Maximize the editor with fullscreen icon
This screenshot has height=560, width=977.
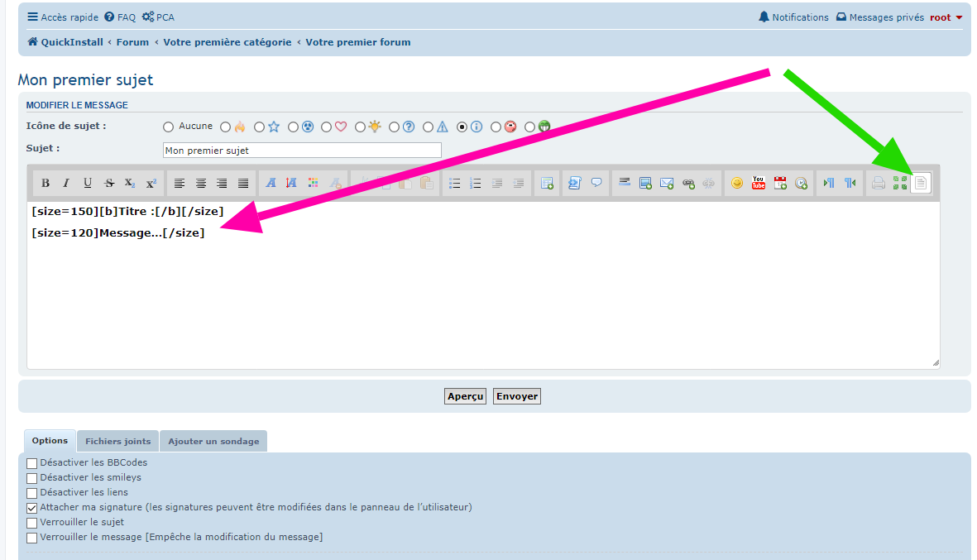pos(900,184)
